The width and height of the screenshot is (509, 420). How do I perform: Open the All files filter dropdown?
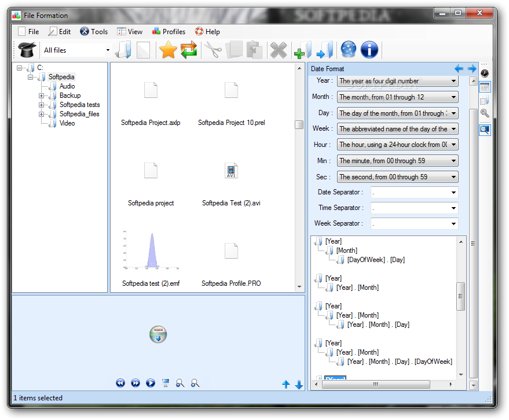pos(108,50)
